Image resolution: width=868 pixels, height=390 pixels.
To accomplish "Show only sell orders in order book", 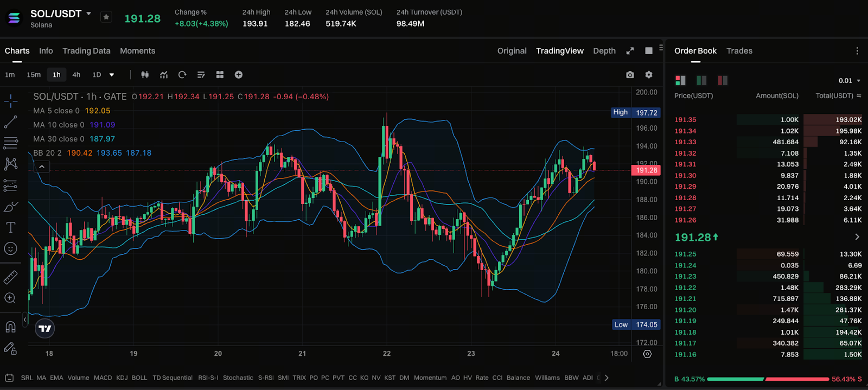I will (x=723, y=80).
